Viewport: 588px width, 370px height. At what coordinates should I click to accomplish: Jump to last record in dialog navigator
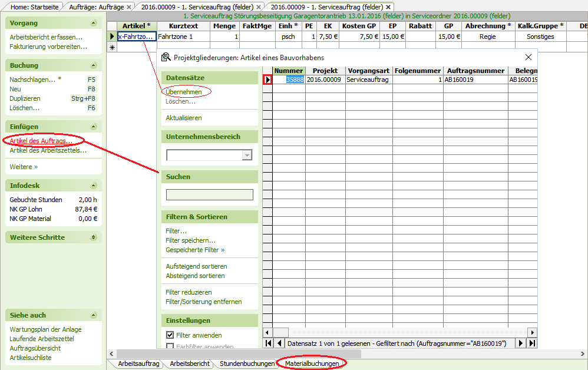coord(532,343)
